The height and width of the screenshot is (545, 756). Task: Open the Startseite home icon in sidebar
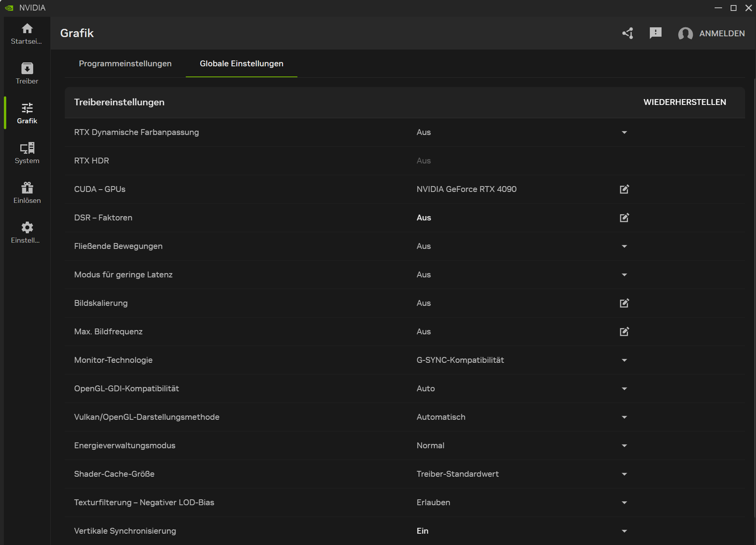(27, 34)
